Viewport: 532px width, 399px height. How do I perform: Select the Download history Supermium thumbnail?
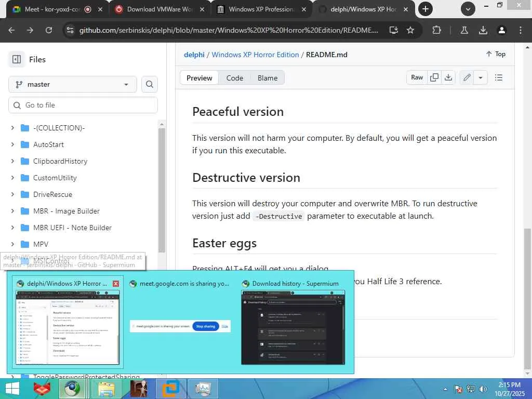pos(293,322)
